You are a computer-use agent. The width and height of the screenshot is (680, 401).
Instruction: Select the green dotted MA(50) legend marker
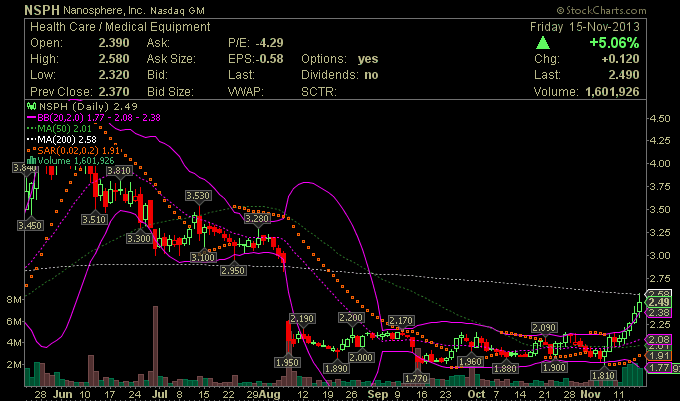(x=31, y=128)
